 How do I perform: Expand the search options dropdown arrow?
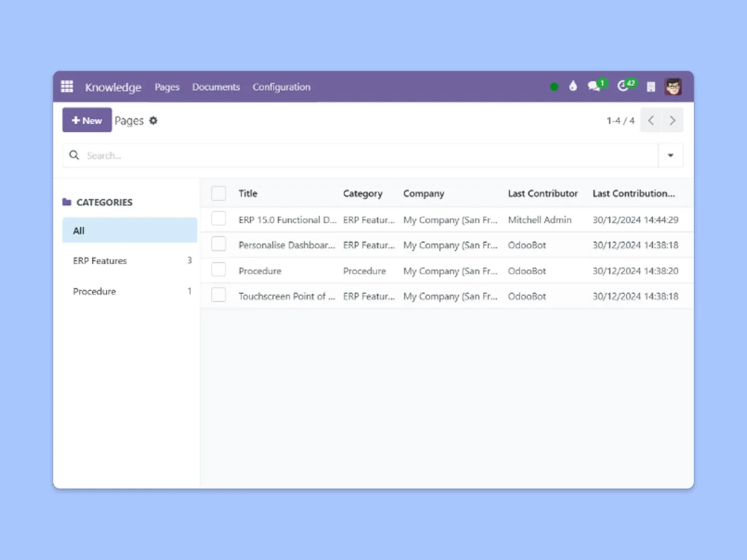click(670, 155)
